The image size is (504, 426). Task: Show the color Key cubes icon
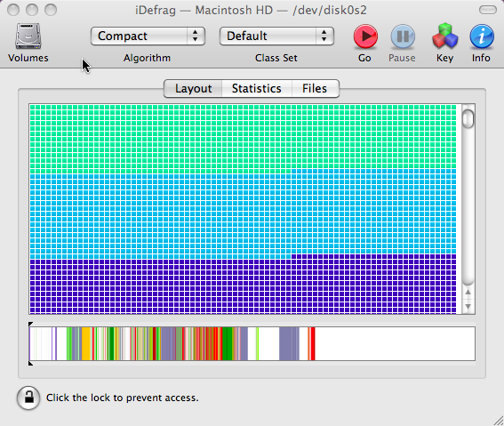coord(444,36)
